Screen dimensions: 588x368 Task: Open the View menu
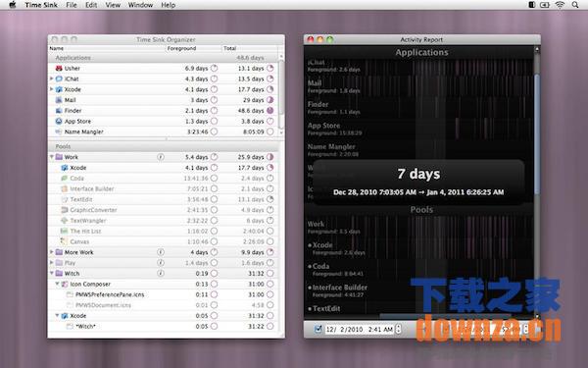113,5
